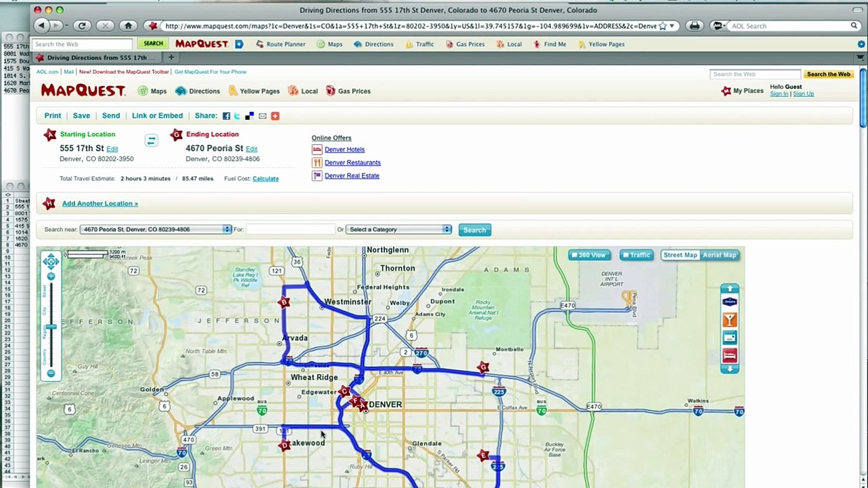Open more sharing options red plus icon
This screenshot has width=868, height=488.
click(x=275, y=116)
